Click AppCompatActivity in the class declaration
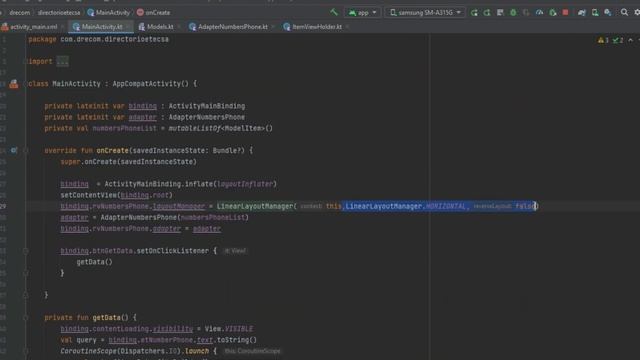 click(147, 84)
